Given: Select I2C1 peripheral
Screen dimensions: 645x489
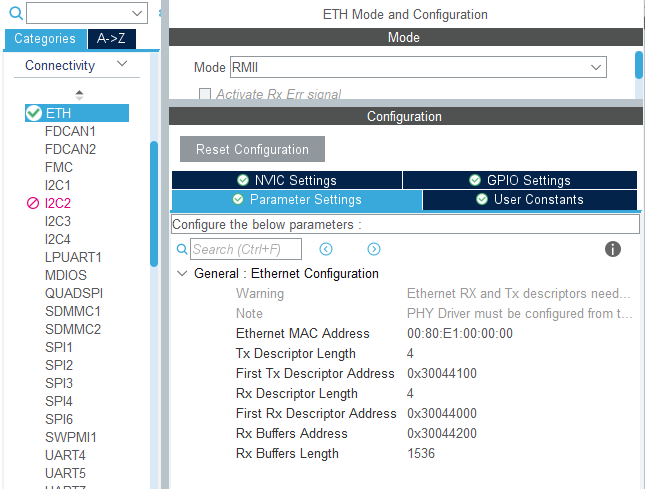Looking at the screenshot, I should (58, 185).
